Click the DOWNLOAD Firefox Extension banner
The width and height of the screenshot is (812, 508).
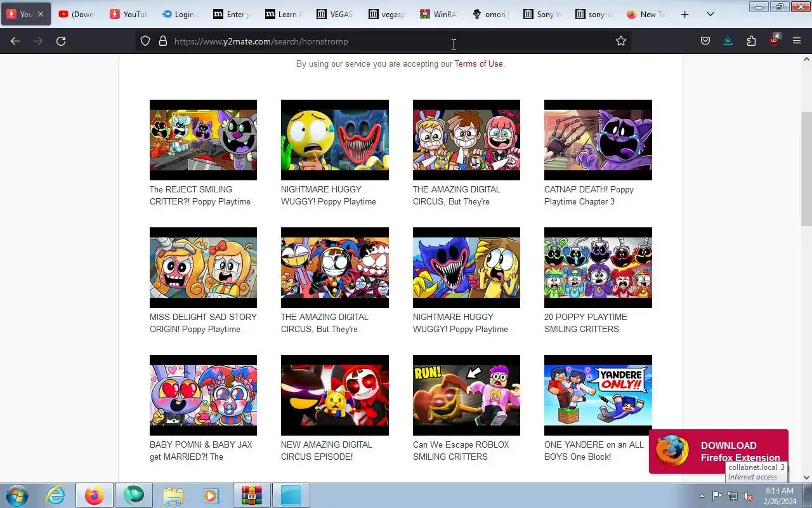(x=718, y=451)
